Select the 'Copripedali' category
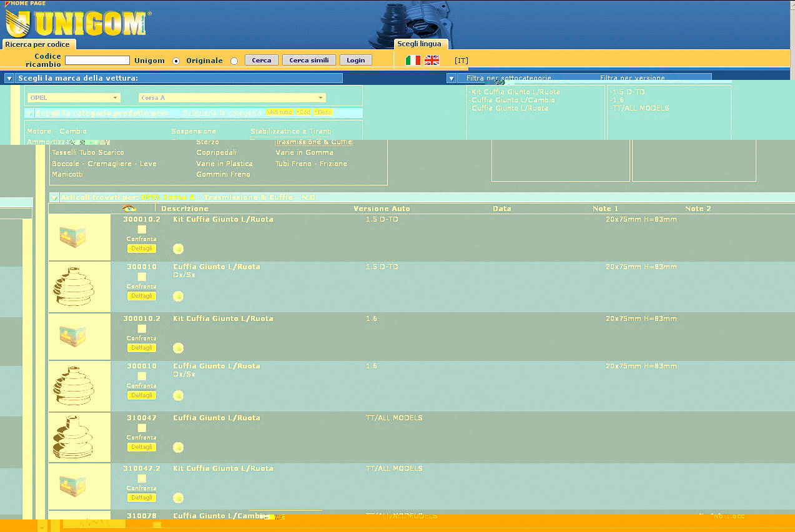Image resolution: width=795 pixels, height=532 pixels. pos(216,152)
